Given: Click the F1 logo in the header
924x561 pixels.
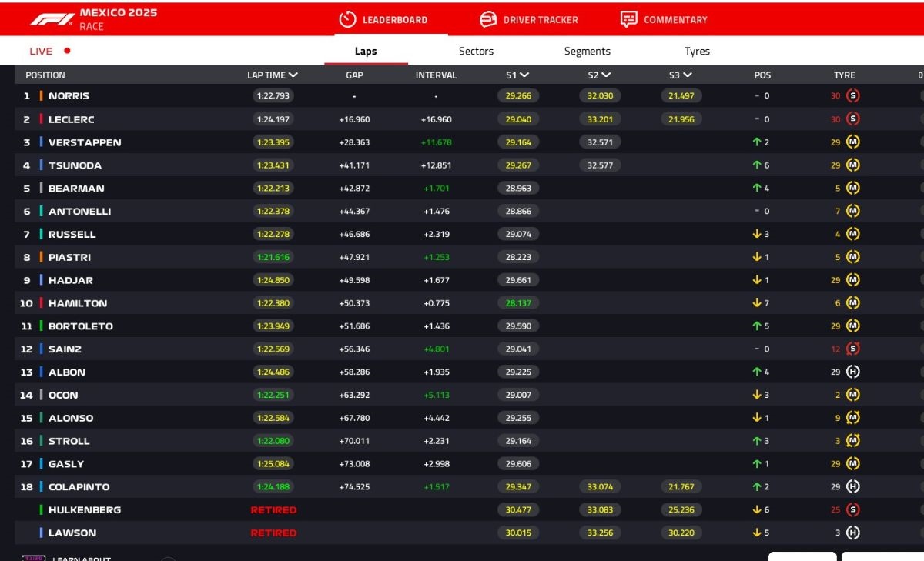Looking at the screenshot, I should click(x=52, y=19).
